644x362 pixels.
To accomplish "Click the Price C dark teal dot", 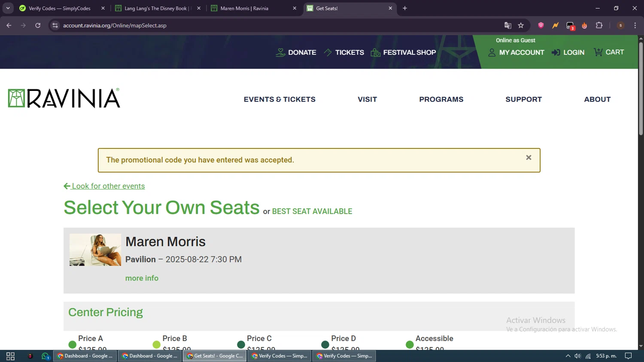I will tap(241, 344).
